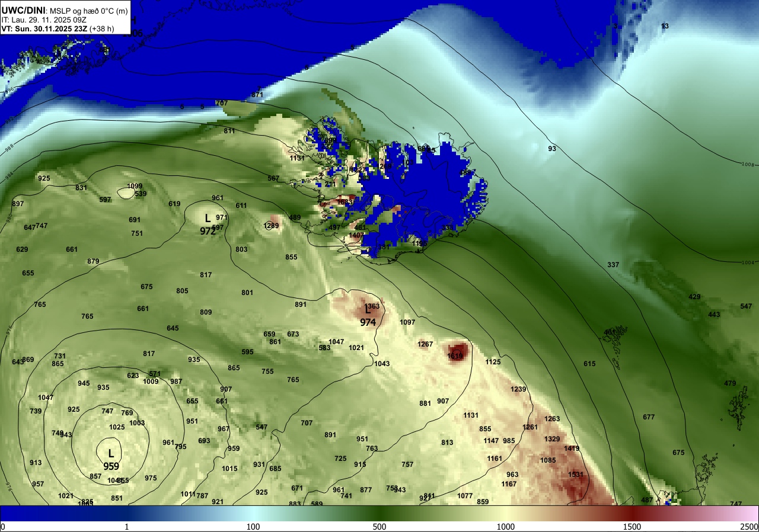Click the height value 487
Viewport: 759px width, 532px height.
pyautogui.click(x=647, y=500)
